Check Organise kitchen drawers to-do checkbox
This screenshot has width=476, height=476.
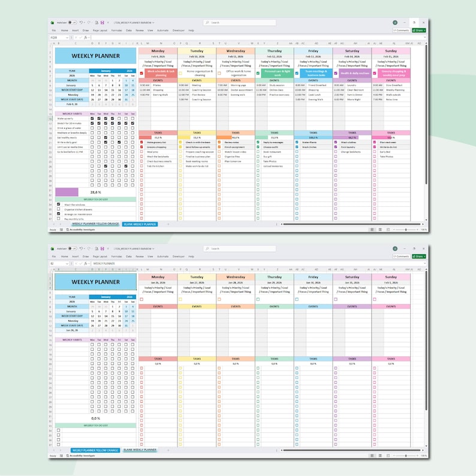pos(59,209)
